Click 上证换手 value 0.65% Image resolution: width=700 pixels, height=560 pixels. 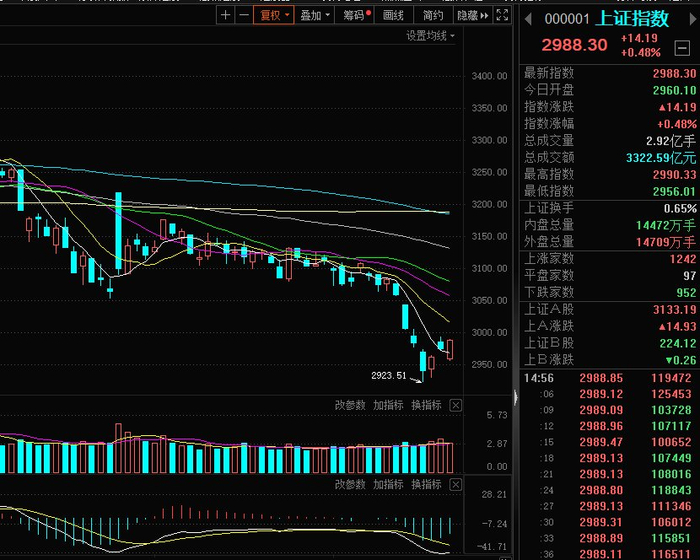pyautogui.click(x=680, y=209)
